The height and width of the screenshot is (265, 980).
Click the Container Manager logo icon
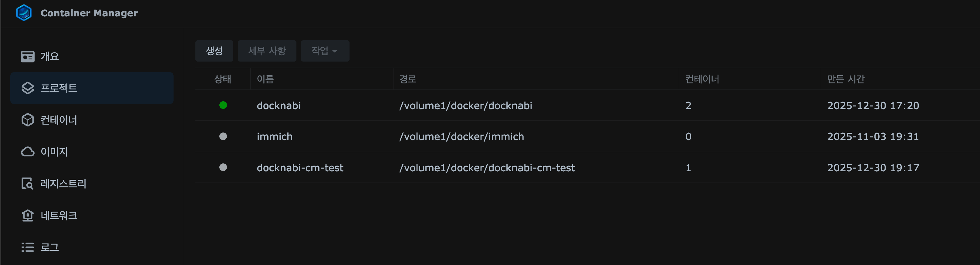click(x=24, y=12)
